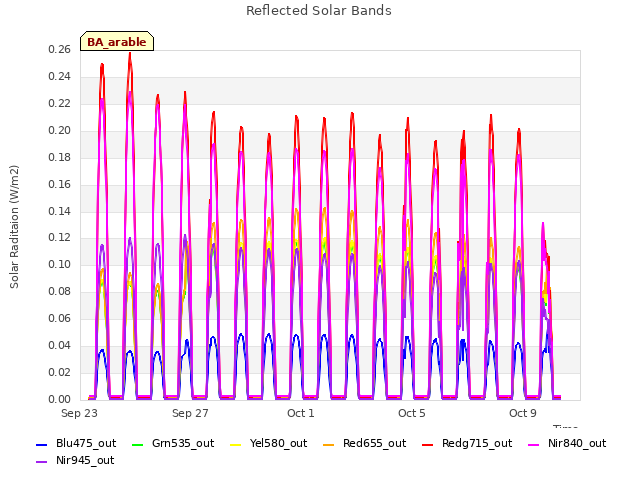Click the green Grn535_out color marker

(x=138, y=444)
